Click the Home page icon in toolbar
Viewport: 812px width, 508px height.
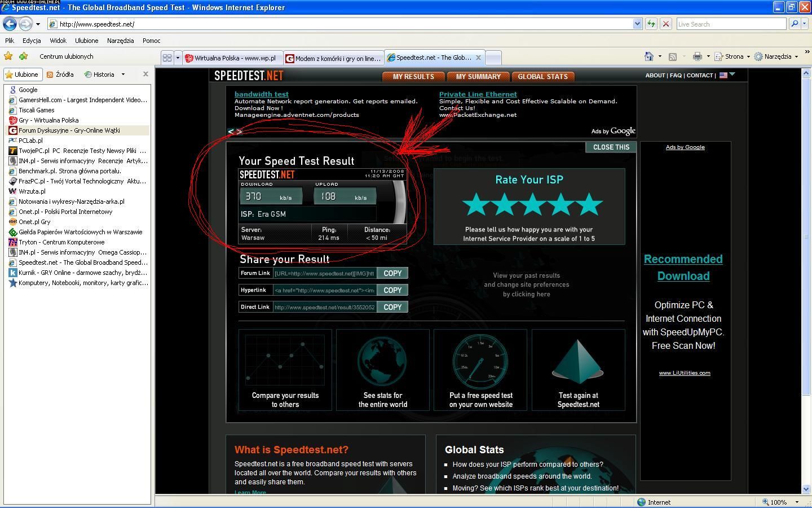coord(649,56)
